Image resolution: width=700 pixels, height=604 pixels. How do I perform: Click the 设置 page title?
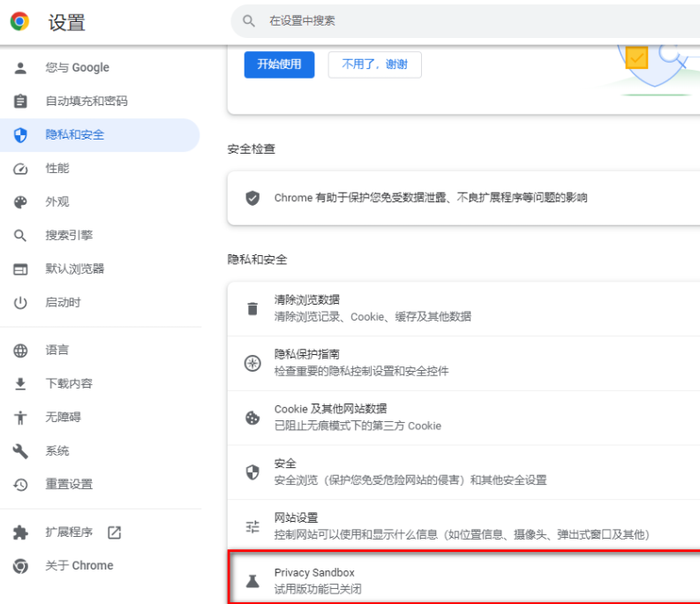pos(66,22)
